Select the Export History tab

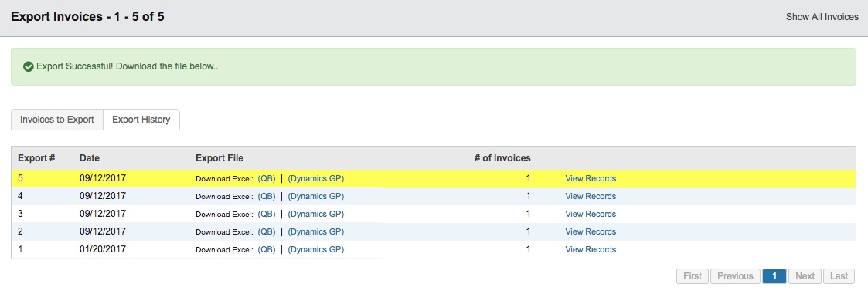(141, 120)
